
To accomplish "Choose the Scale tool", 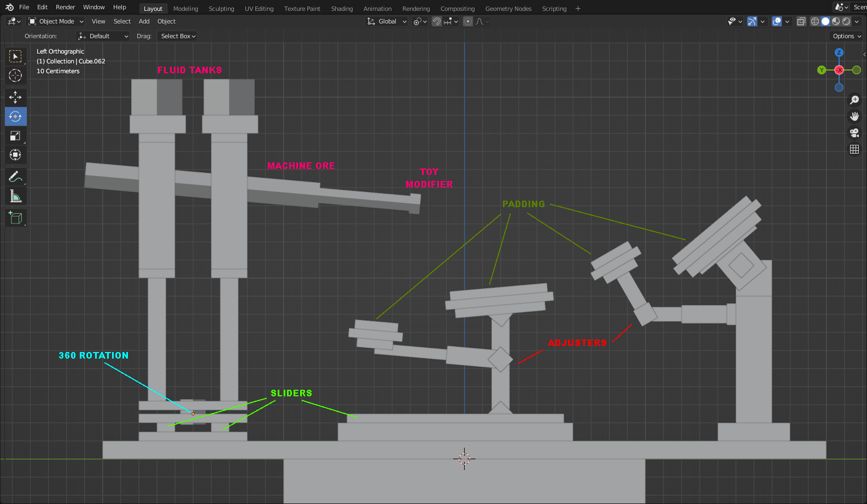I will point(15,136).
